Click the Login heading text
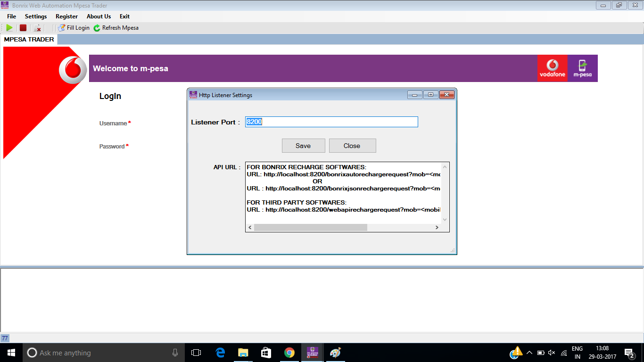 [x=110, y=96]
